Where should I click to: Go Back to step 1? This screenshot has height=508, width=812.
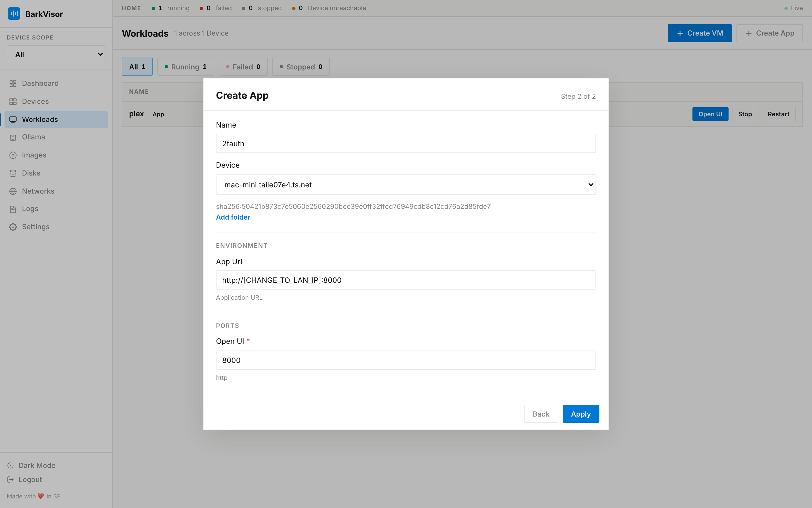point(541,413)
